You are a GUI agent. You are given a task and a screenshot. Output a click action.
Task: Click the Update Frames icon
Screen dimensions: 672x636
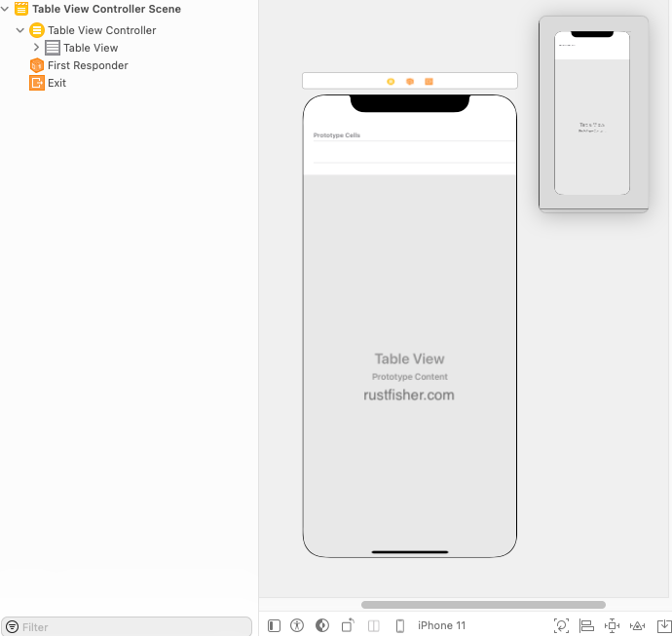click(x=562, y=625)
